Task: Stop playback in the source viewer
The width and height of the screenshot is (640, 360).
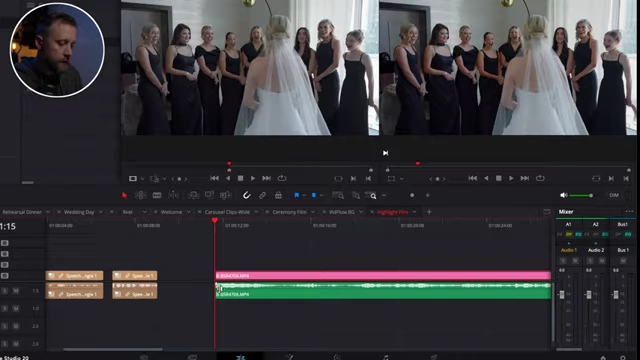Action: click(240, 178)
